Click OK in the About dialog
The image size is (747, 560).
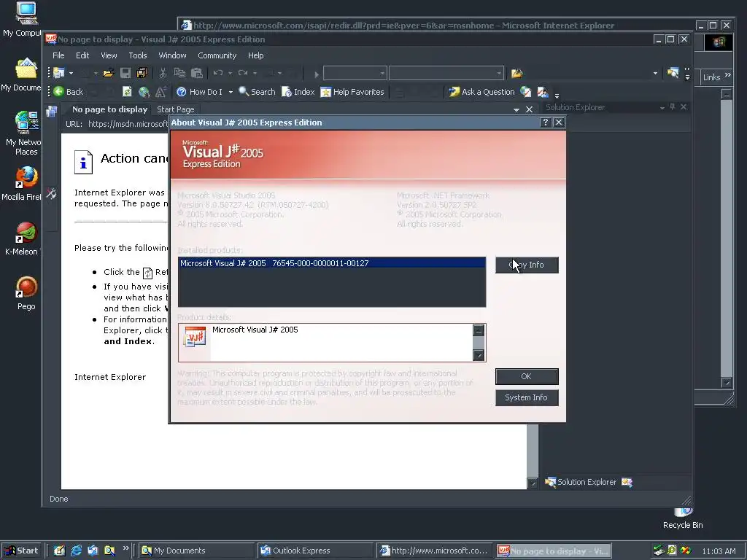tap(527, 376)
